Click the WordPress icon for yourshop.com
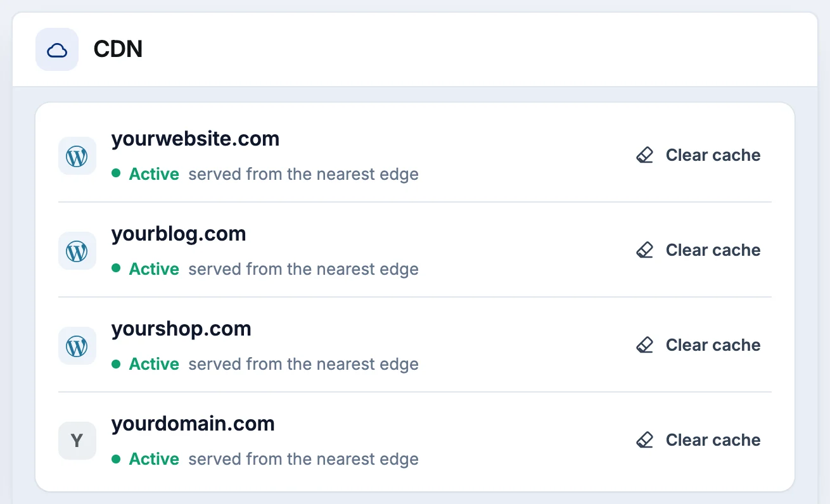 77,346
